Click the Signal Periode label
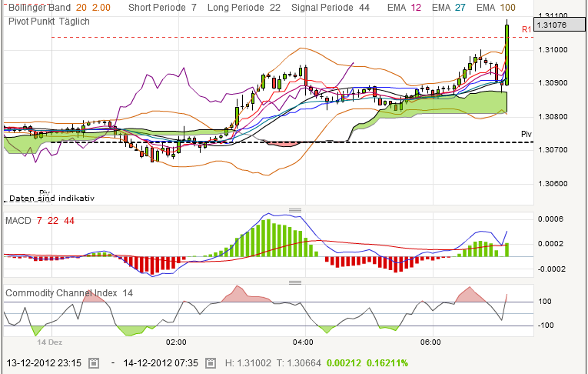This screenshot has width=588, height=374. pyautogui.click(x=323, y=8)
